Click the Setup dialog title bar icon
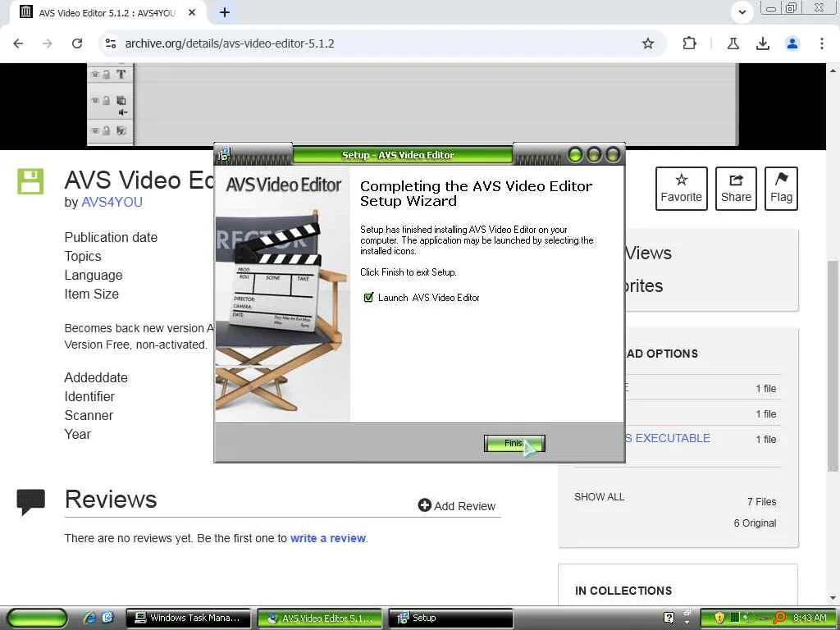The image size is (840, 630). coord(223,155)
